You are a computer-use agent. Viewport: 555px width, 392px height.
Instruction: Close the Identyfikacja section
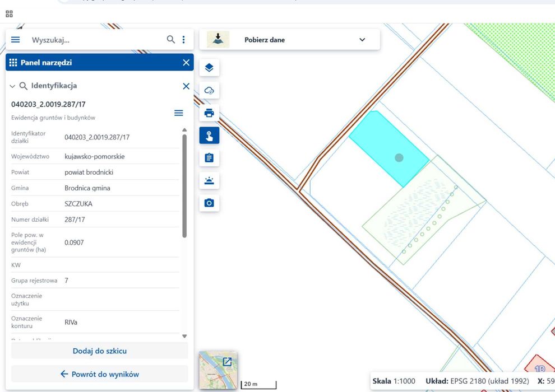coord(186,86)
